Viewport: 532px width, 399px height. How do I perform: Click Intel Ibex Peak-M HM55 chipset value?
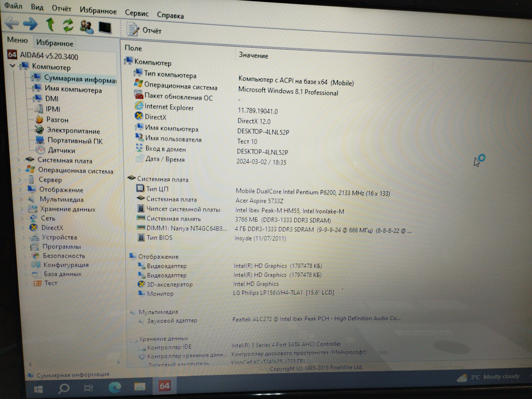coord(290,211)
